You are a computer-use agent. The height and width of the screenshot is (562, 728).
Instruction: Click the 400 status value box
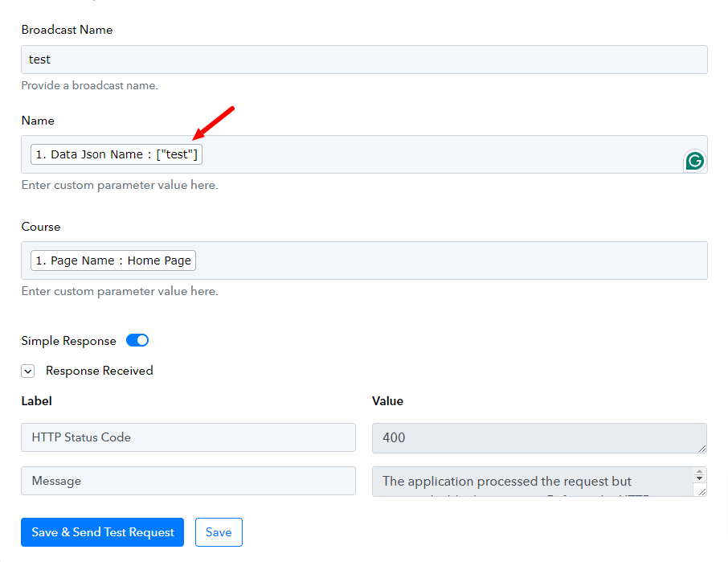539,438
